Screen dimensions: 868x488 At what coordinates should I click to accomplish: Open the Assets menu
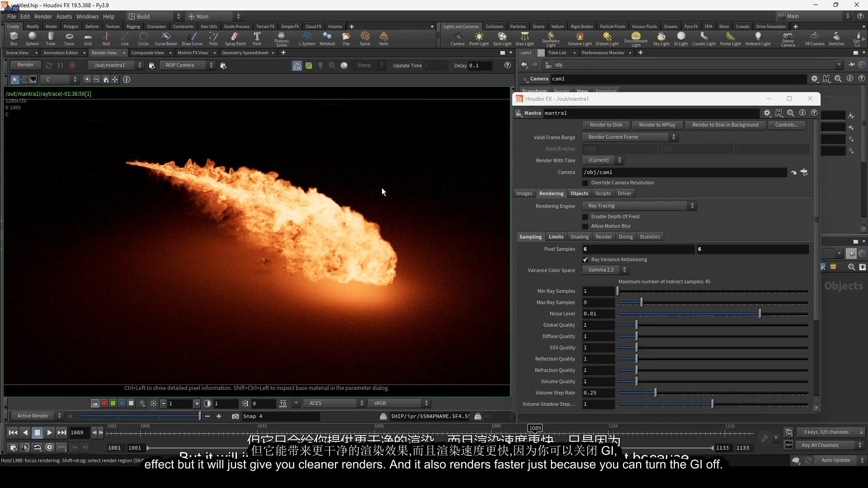pyautogui.click(x=64, y=16)
